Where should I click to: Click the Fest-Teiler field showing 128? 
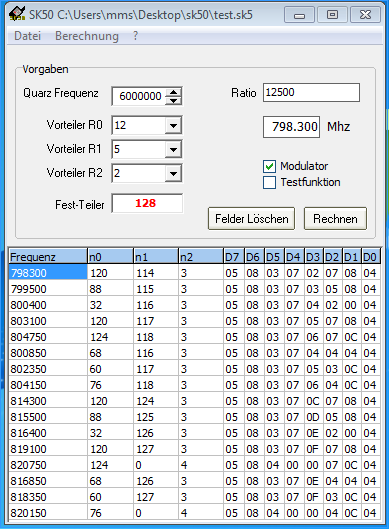pyautogui.click(x=147, y=203)
